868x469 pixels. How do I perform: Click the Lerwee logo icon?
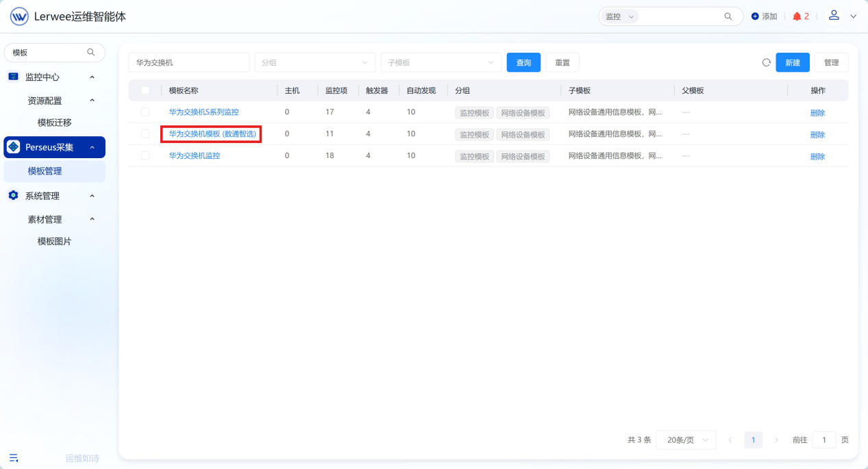point(19,16)
